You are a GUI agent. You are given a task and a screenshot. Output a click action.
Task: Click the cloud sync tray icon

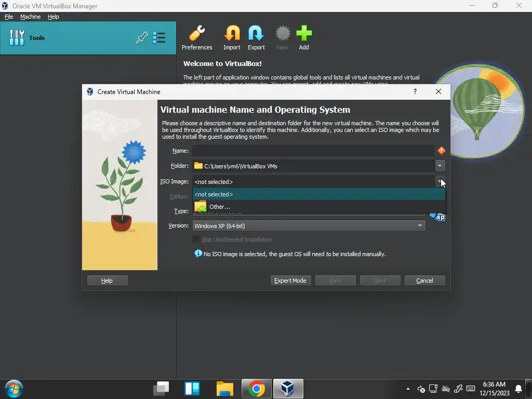(x=446, y=389)
